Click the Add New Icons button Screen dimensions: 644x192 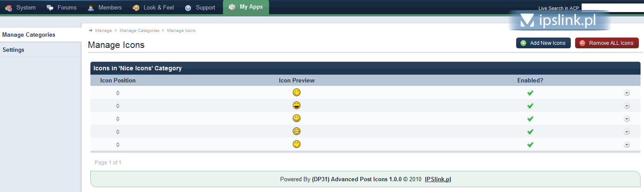[x=543, y=43]
